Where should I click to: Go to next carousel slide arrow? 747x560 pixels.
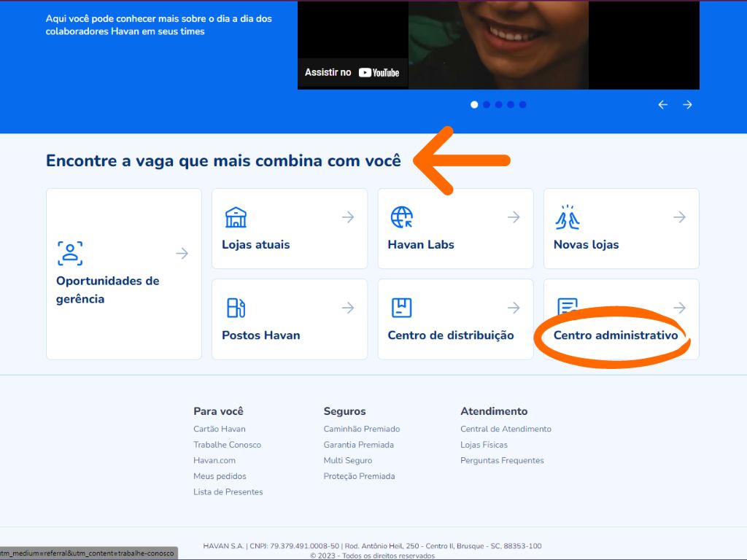pos(687,105)
